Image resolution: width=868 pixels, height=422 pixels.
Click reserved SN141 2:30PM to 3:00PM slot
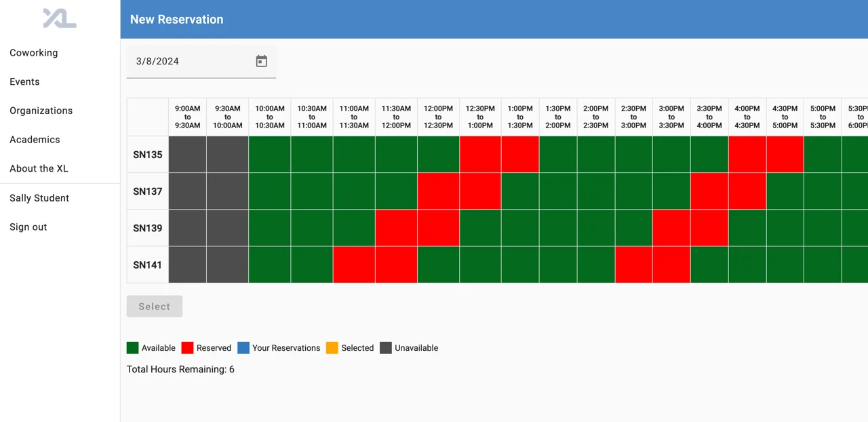[633, 265]
